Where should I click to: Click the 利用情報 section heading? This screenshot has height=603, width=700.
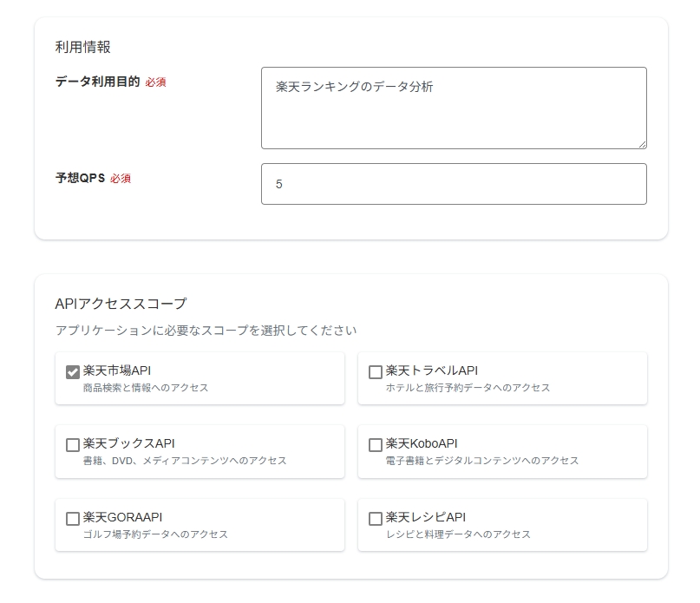tap(83, 47)
